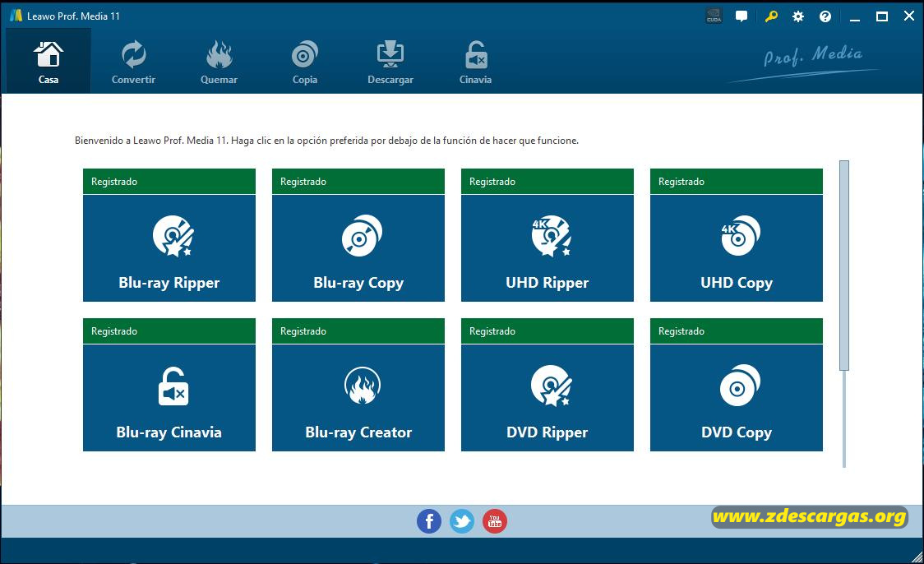Screen dimensions: 924x564
Task: Click the Blu-ray Ripper disc icon
Action: tap(173, 236)
